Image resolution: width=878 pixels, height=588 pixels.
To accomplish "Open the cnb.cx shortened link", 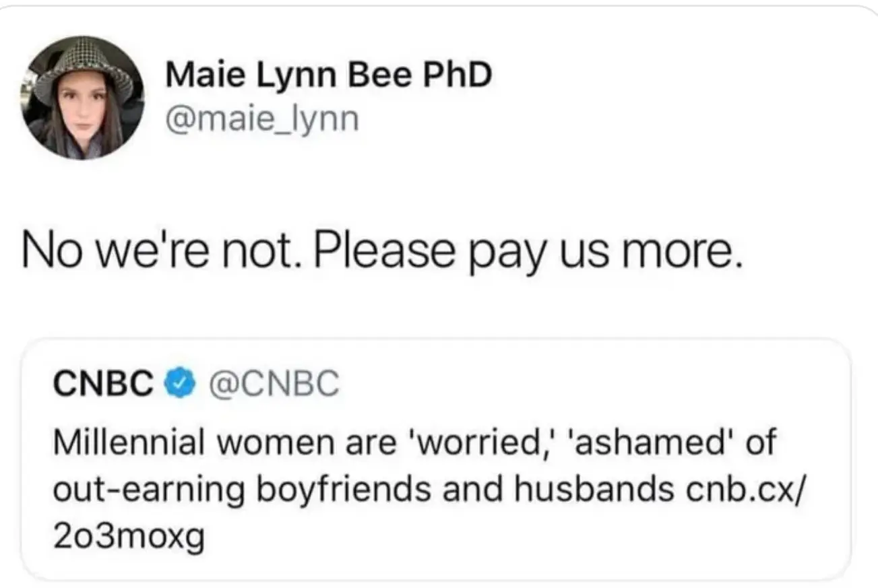I will point(743,490).
